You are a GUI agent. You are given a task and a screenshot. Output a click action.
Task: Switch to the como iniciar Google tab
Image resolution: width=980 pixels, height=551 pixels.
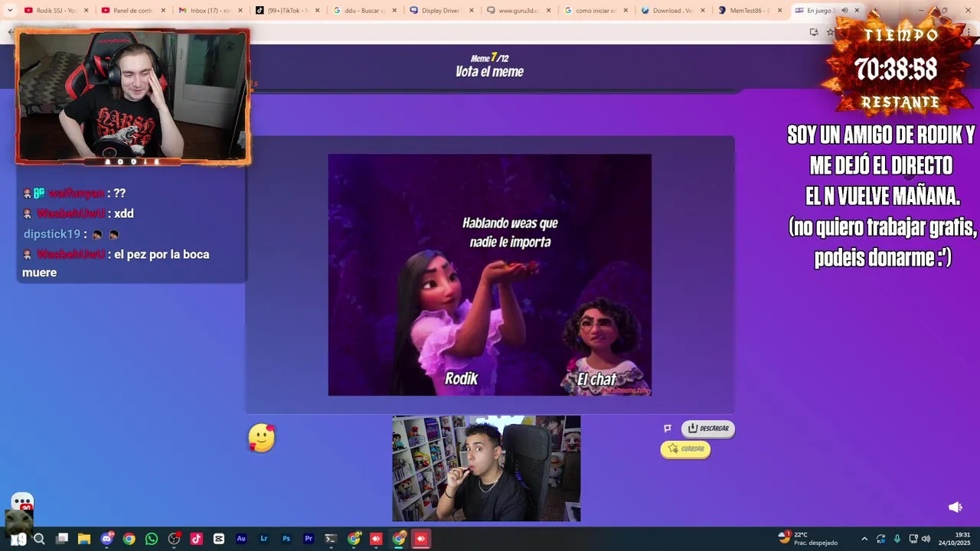(595, 11)
